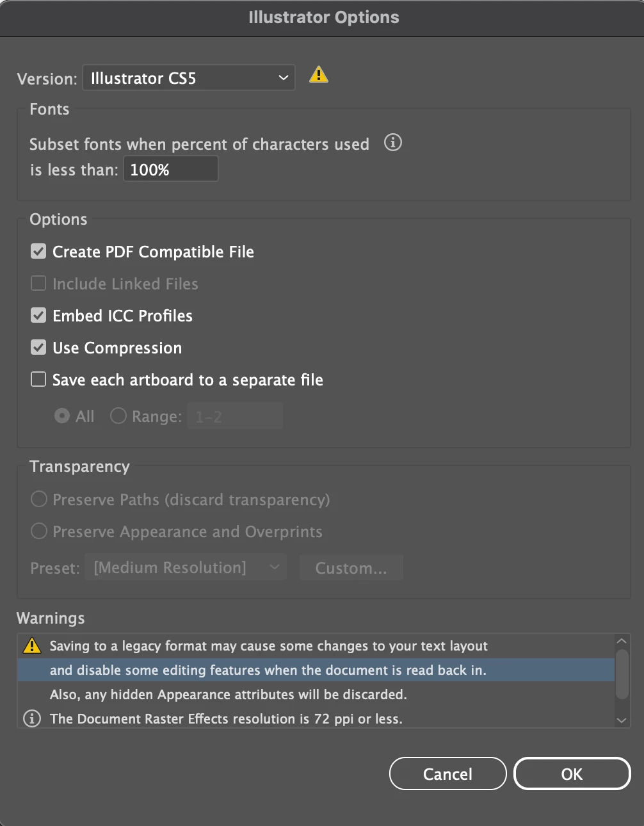Enable Save each artboard to a separate file

pyautogui.click(x=39, y=380)
